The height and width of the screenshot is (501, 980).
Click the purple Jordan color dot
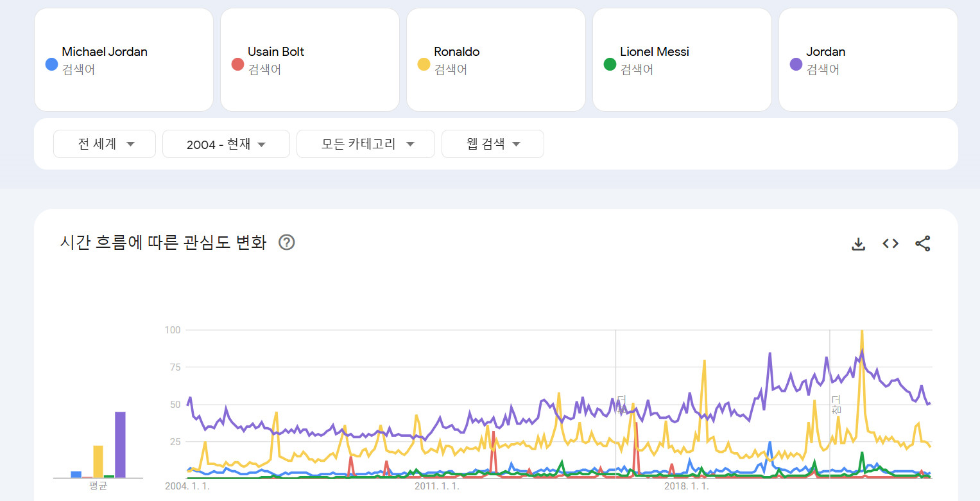pyautogui.click(x=796, y=64)
